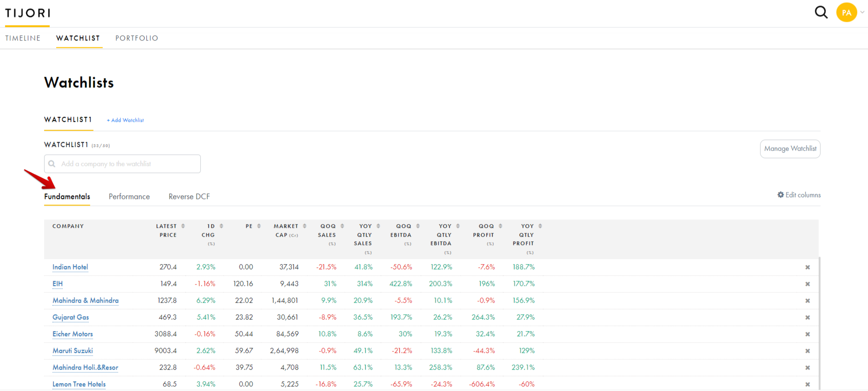This screenshot has width=868, height=391.
Task: Sort by 1D Chg column arrows
Action: (221, 226)
